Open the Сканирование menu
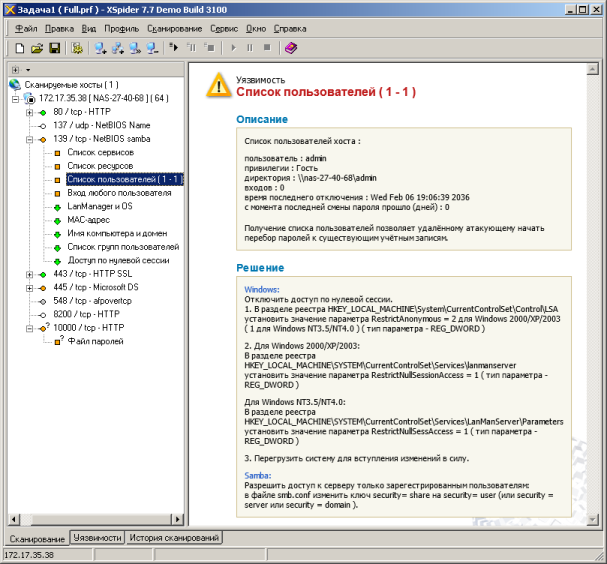This screenshot has width=607, height=564. pyautogui.click(x=174, y=29)
